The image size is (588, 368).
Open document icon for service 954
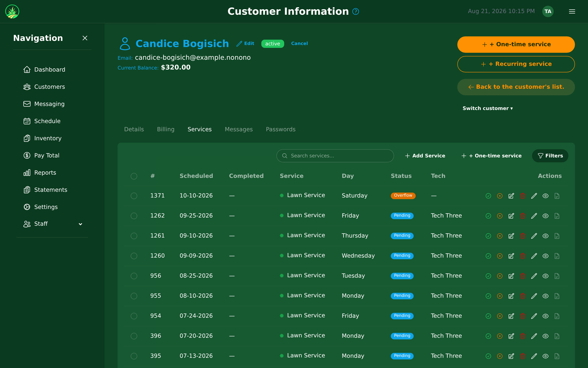[x=557, y=316]
